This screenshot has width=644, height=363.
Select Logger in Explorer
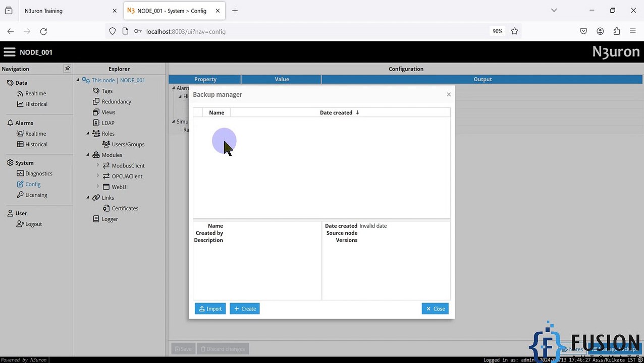[x=110, y=219]
